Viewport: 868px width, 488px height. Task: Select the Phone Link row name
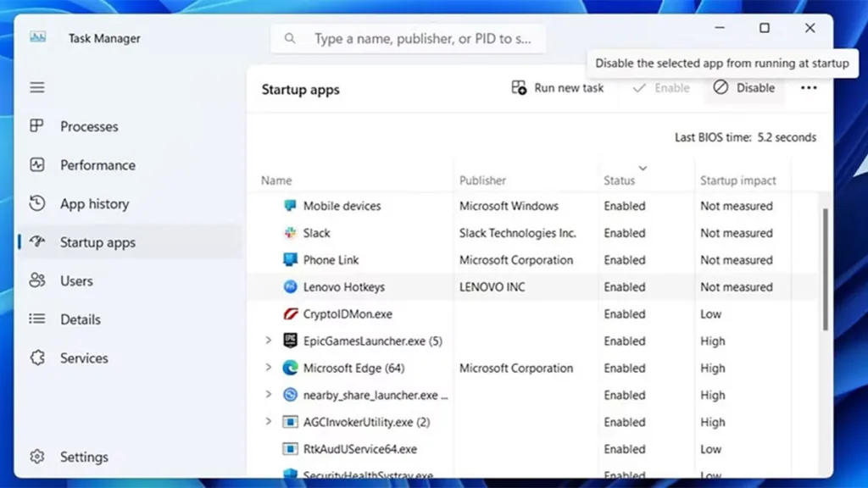tap(331, 260)
